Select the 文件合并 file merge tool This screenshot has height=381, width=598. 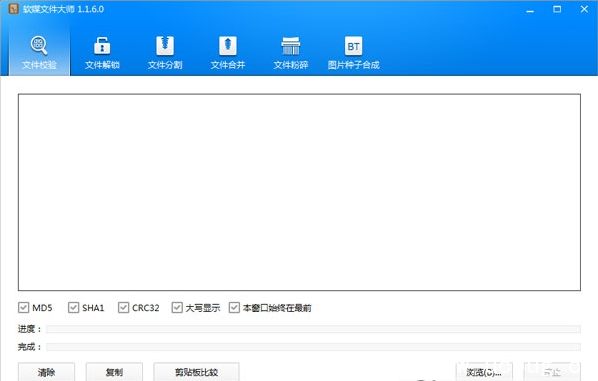click(x=228, y=53)
